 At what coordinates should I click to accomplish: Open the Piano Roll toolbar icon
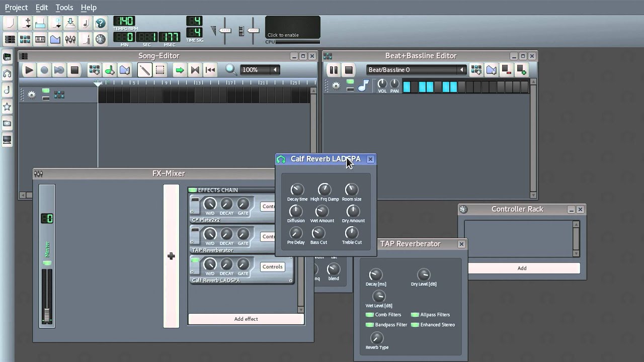pyautogui.click(x=40, y=39)
